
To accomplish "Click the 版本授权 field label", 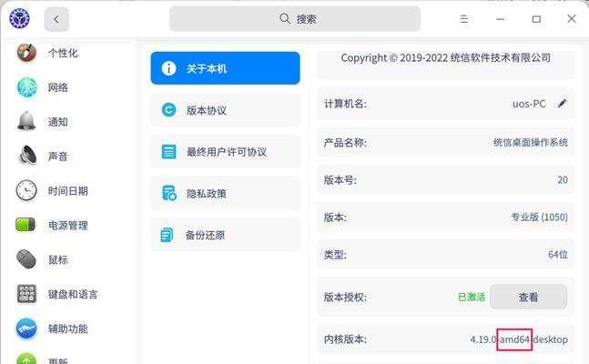I will click(x=345, y=298).
